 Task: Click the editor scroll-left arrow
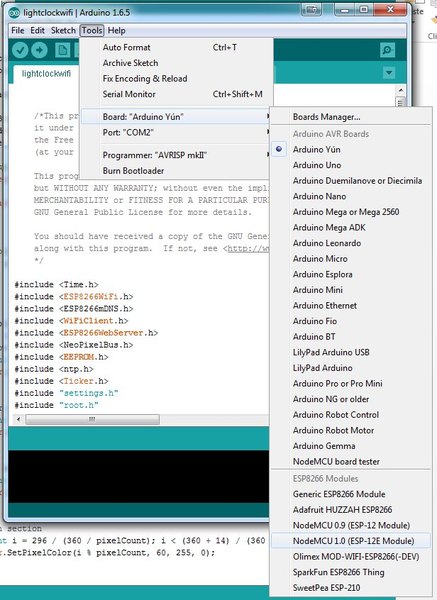[18, 420]
